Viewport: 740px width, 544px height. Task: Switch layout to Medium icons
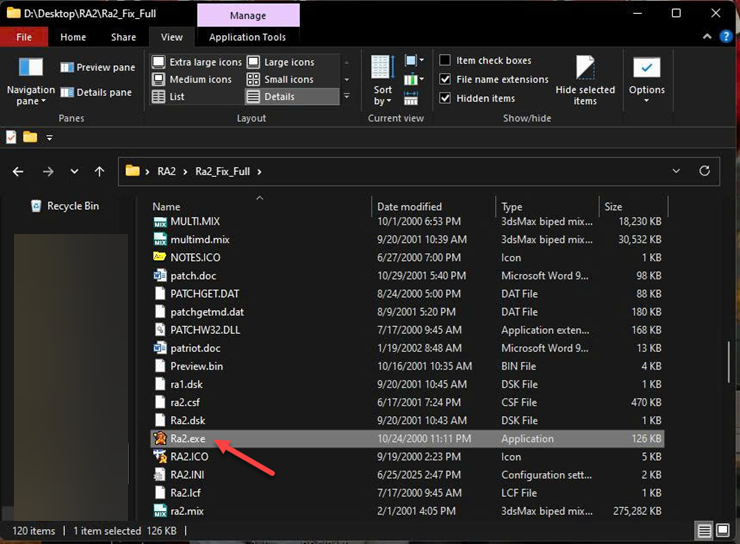(192, 79)
